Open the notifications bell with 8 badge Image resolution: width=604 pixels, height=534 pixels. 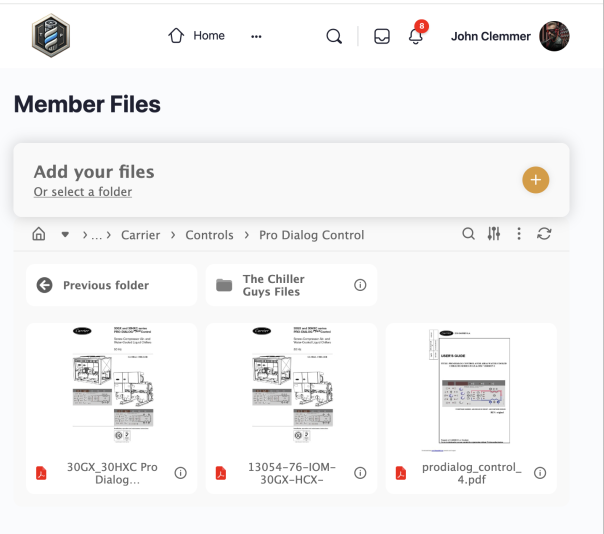click(x=417, y=34)
